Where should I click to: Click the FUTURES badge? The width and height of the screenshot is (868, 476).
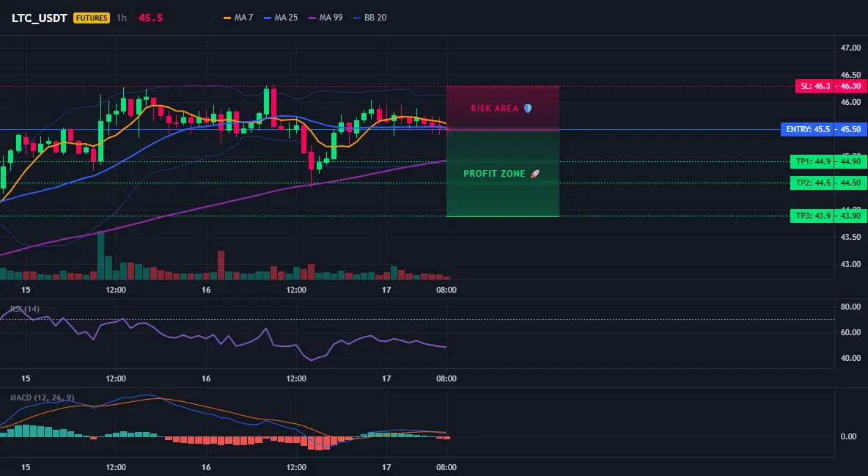[x=92, y=18]
